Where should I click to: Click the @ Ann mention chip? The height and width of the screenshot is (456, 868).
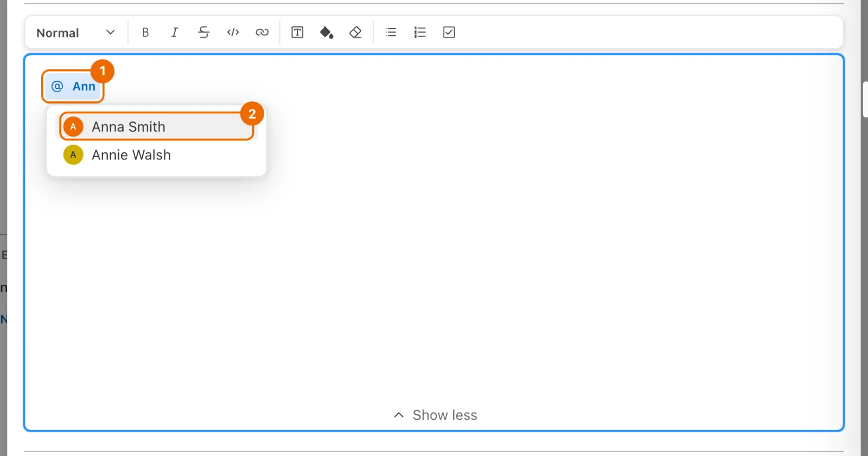[73, 86]
